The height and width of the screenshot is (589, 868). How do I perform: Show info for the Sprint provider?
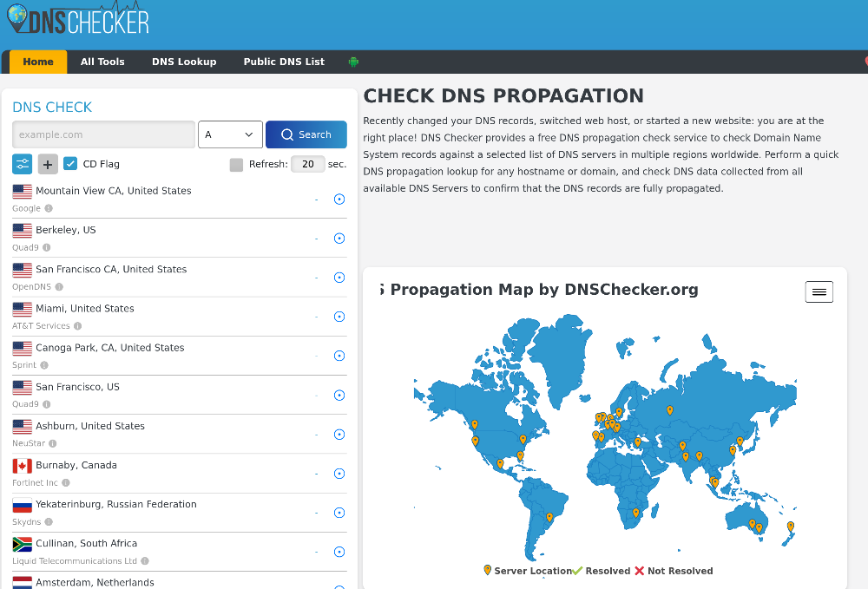44,365
